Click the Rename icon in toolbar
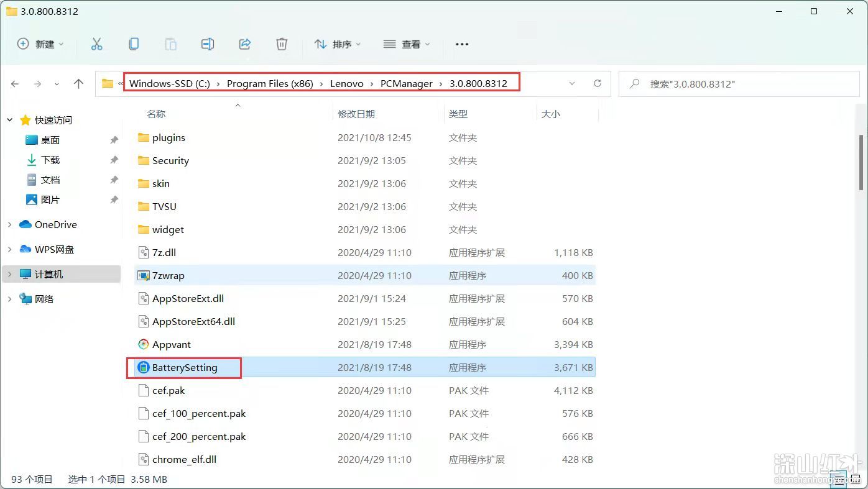Image resolution: width=868 pixels, height=489 pixels. click(x=208, y=44)
